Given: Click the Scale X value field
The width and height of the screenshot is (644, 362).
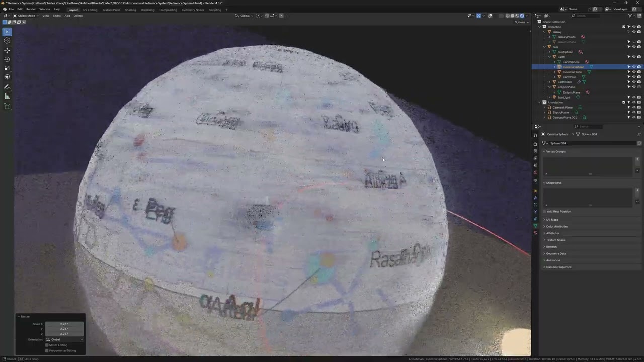Looking at the screenshot, I should click(x=64, y=324).
